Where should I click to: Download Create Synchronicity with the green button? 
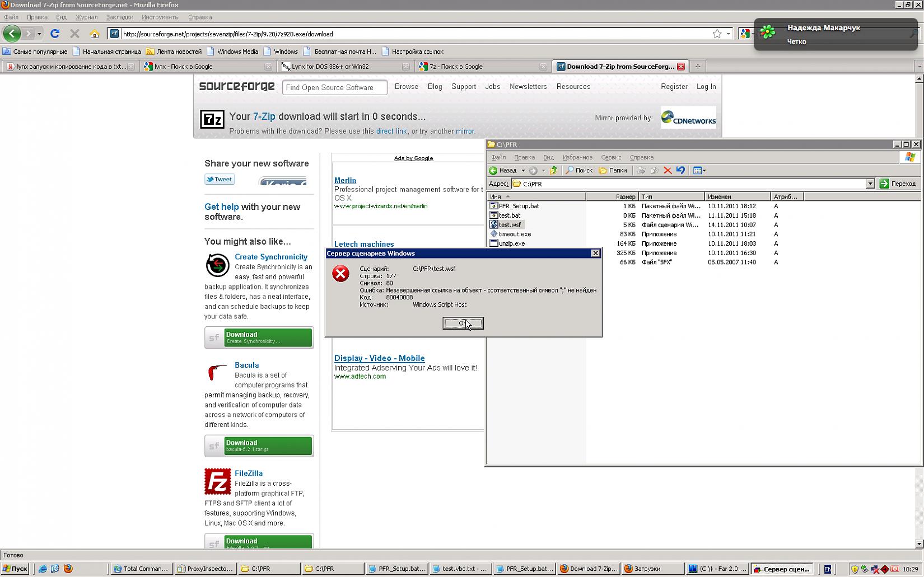coord(259,337)
